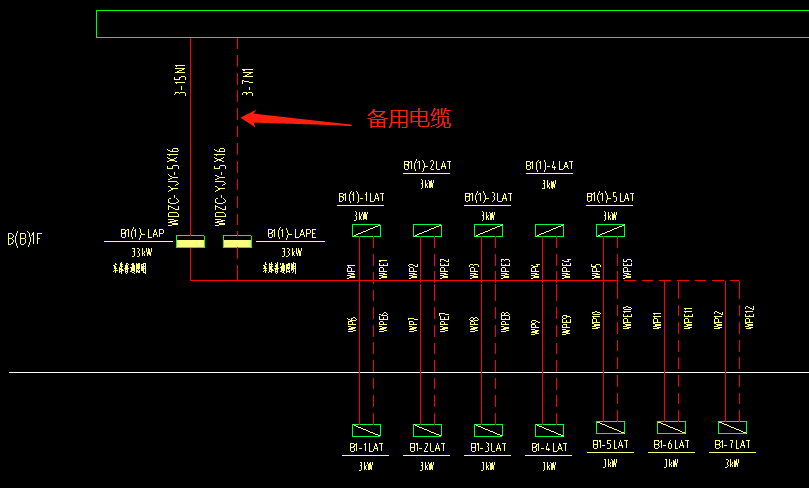Select the box symbol above B1-3LAT
Screen dimensions: 809x488
(488, 430)
